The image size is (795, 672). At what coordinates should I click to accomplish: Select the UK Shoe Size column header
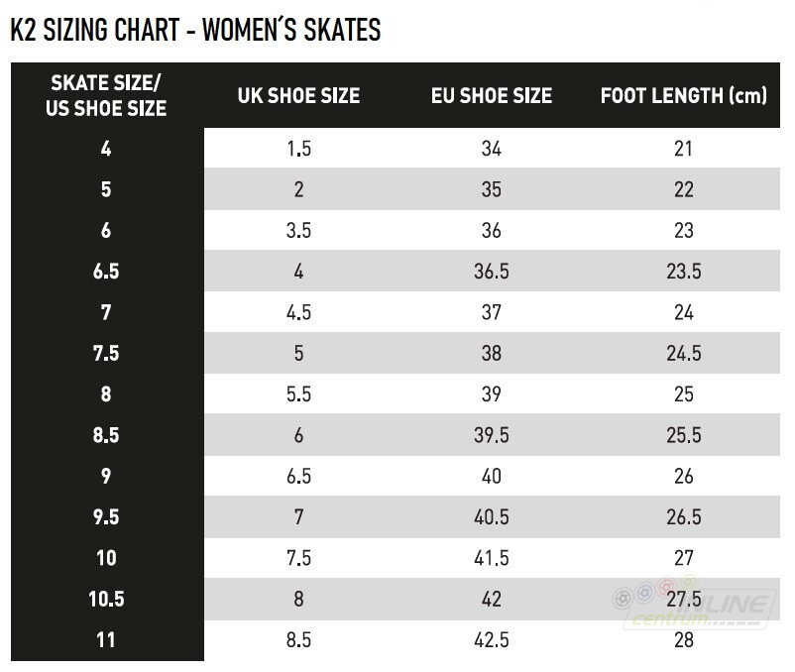point(298,96)
